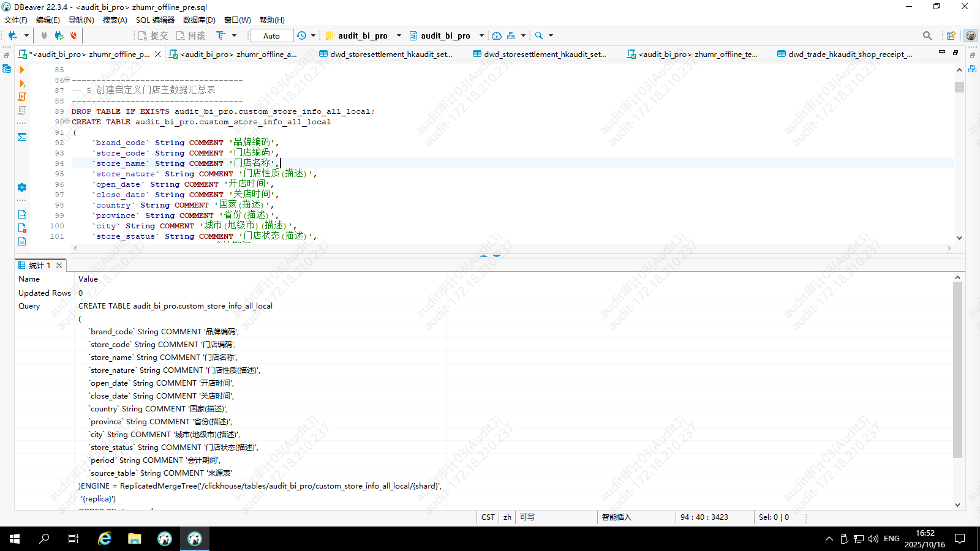Open the SQL terminal console icon
Viewport: 980px width, 551px height.
click(x=22, y=137)
